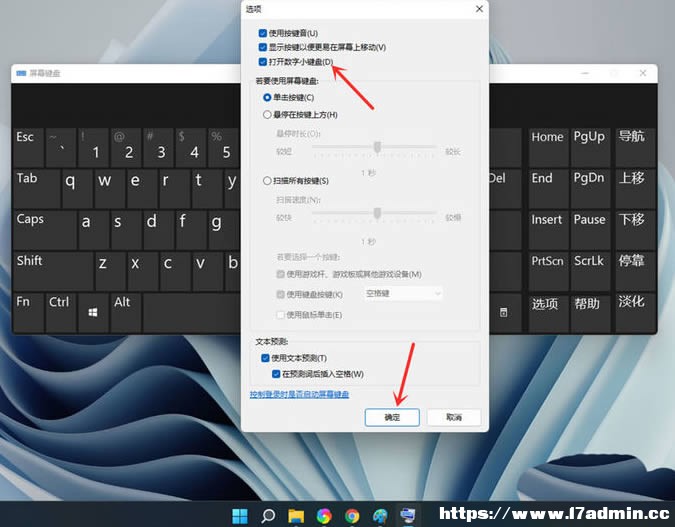
Task: Click the letter w key on the on-screen keyboard
Action: click(x=110, y=189)
